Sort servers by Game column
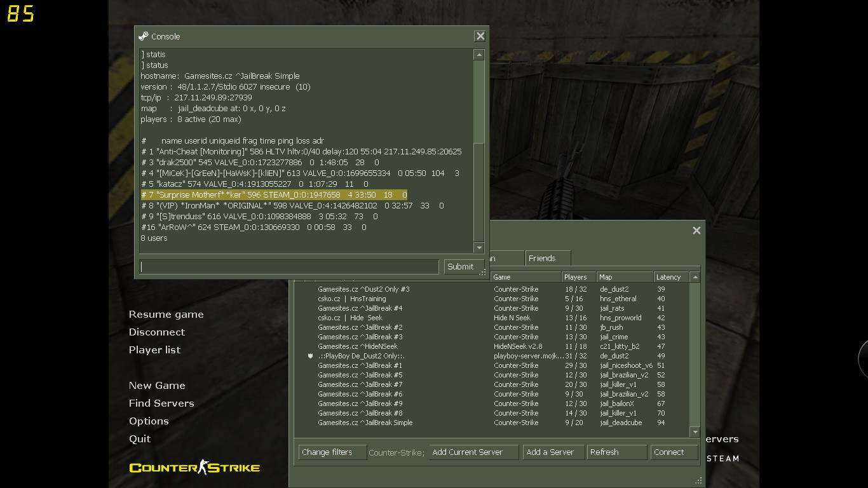This screenshot has height=488, width=868. pyautogui.click(x=526, y=277)
